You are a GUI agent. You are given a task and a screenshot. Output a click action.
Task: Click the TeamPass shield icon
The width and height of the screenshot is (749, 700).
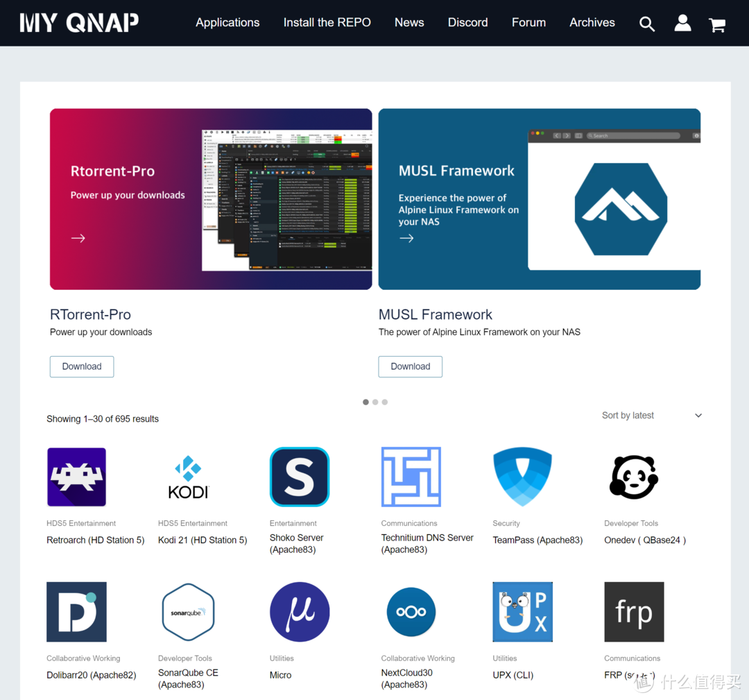[x=522, y=477]
